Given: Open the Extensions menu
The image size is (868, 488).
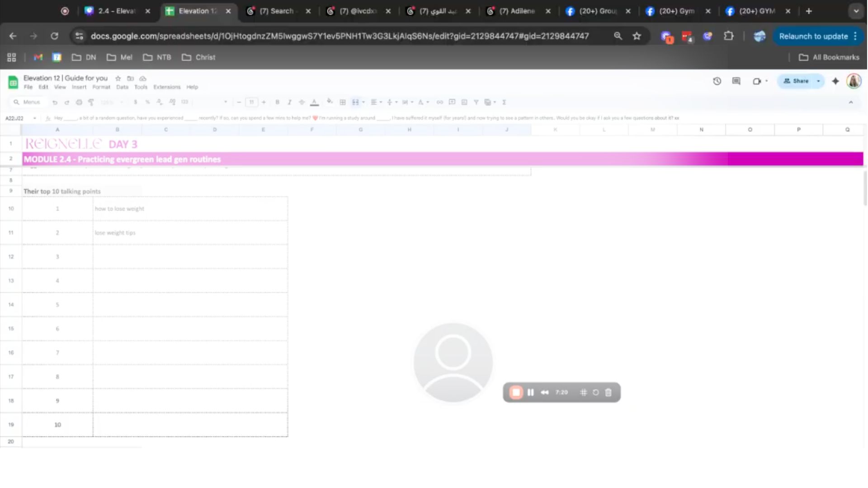Looking at the screenshot, I should 166,87.
